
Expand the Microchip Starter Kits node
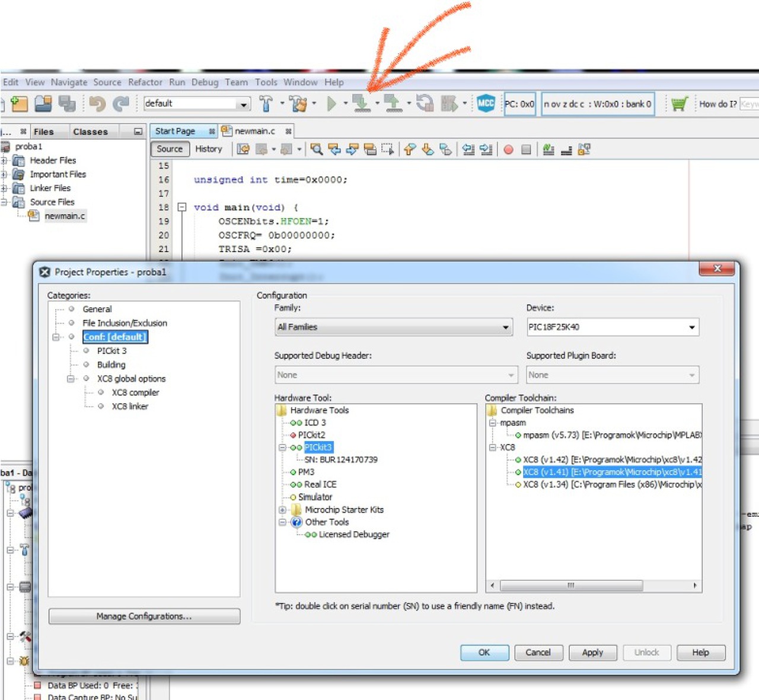283,510
